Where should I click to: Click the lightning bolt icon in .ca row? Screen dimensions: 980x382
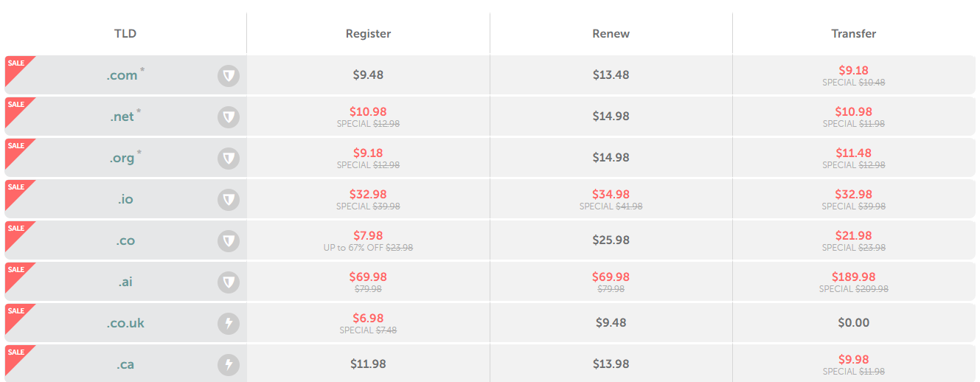tap(229, 364)
